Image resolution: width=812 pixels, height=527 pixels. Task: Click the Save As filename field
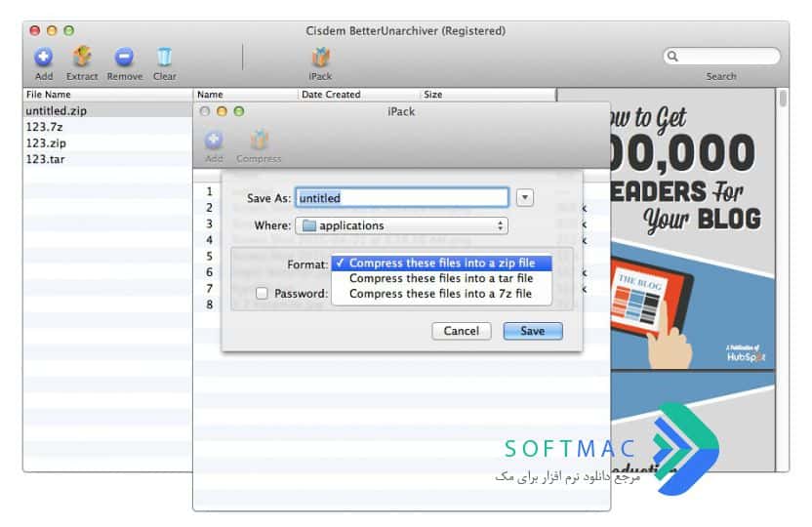point(402,198)
